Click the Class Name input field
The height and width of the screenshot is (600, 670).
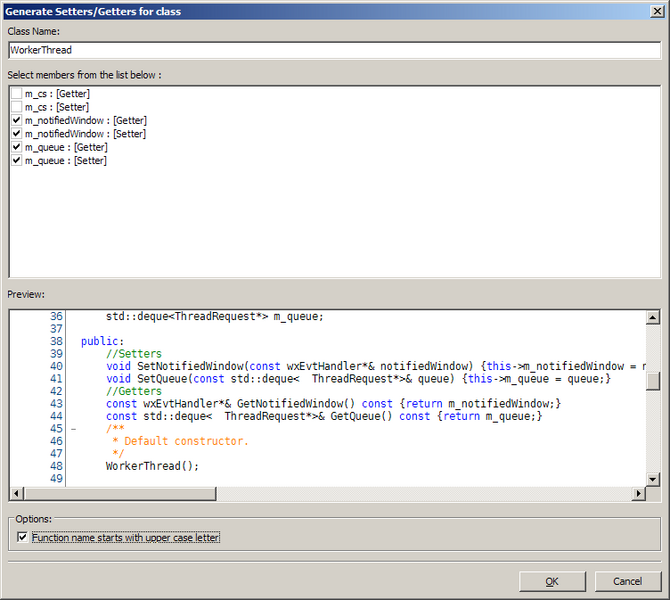click(x=334, y=49)
